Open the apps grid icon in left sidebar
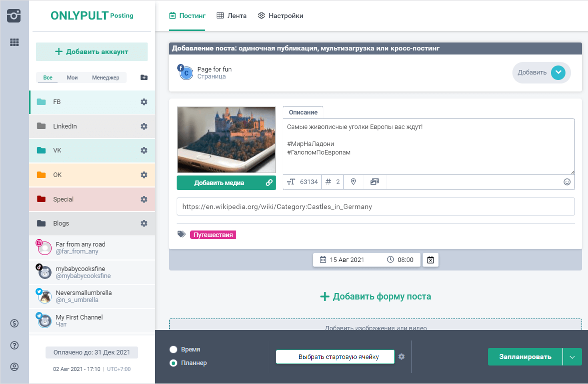 click(15, 42)
